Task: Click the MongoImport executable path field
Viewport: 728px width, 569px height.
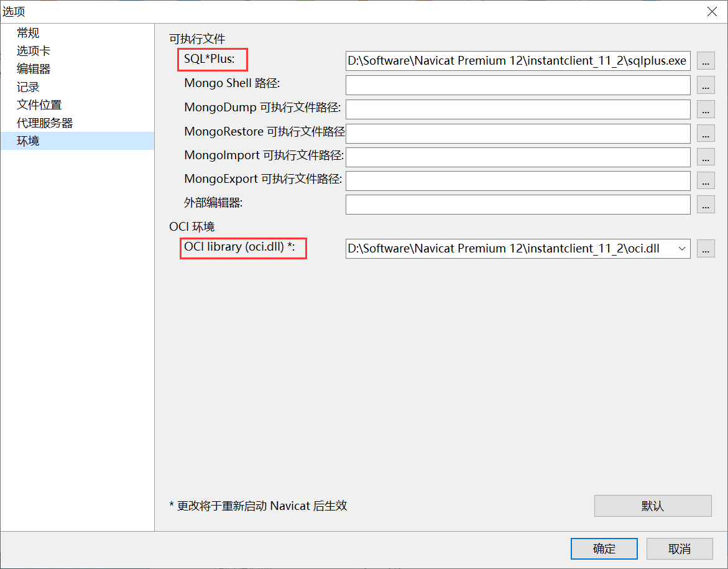Action: click(x=518, y=157)
